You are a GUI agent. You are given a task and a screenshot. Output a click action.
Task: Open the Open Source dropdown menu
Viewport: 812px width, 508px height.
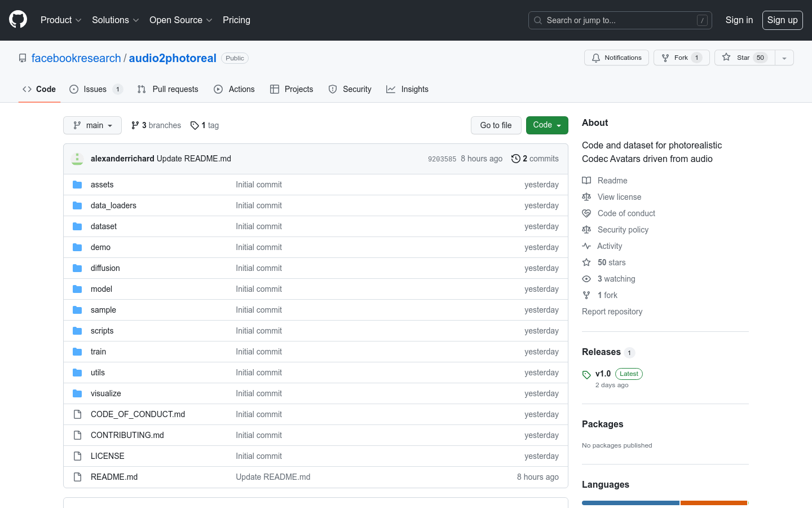(180, 20)
